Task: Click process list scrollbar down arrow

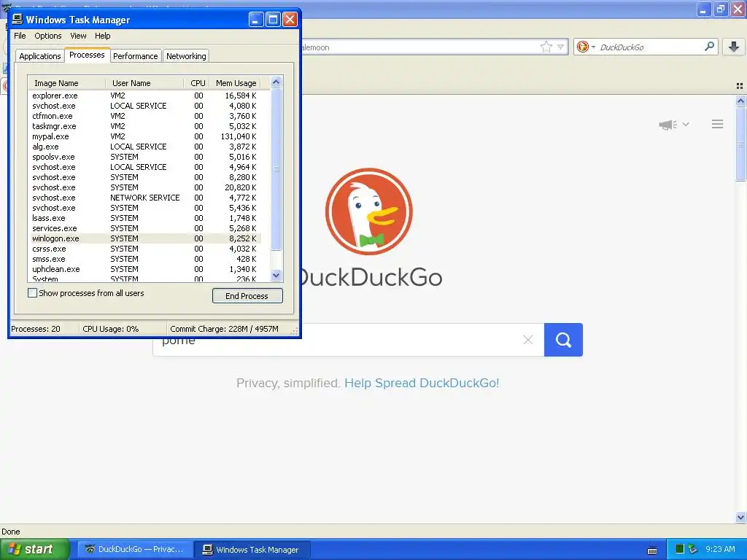Action: click(276, 275)
